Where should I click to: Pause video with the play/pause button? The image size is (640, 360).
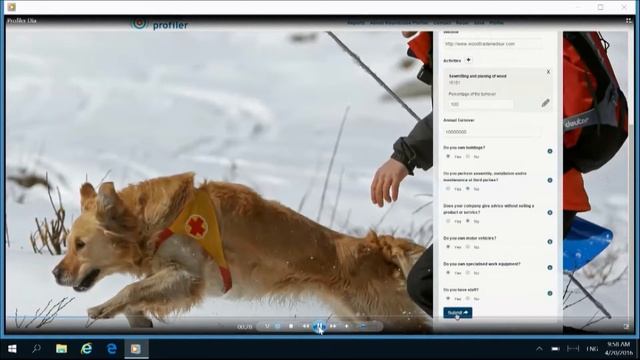[x=320, y=326]
